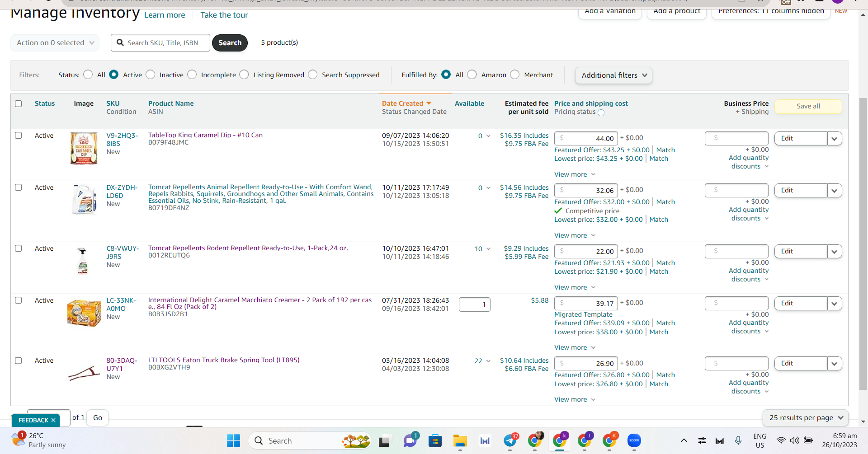This screenshot has width=868, height=454.
Task: Click the battery icon in the system tray
Action: click(808, 440)
